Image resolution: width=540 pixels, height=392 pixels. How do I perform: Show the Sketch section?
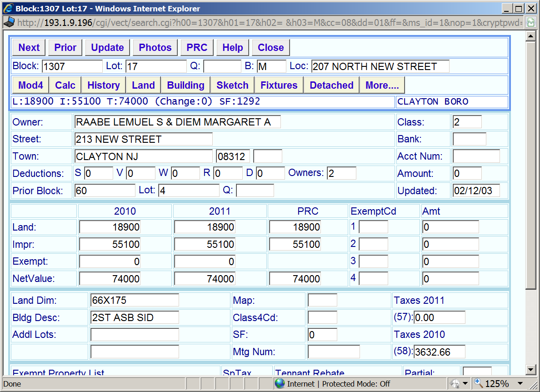(x=232, y=85)
